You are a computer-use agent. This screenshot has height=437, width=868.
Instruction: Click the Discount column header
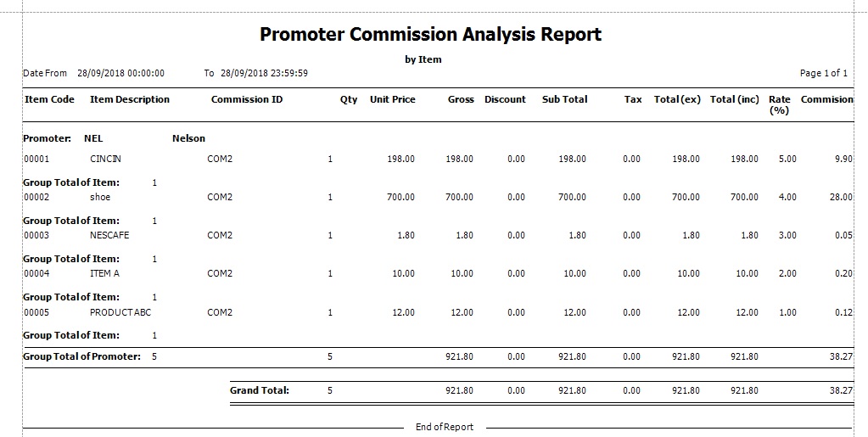point(505,99)
